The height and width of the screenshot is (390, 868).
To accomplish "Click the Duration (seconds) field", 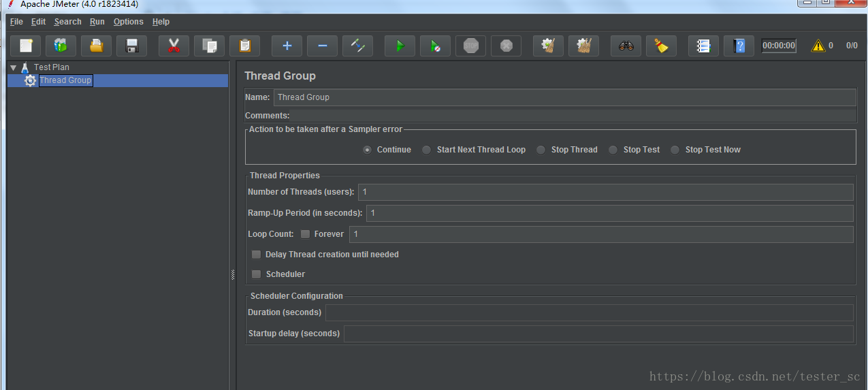I will (x=590, y=312).
